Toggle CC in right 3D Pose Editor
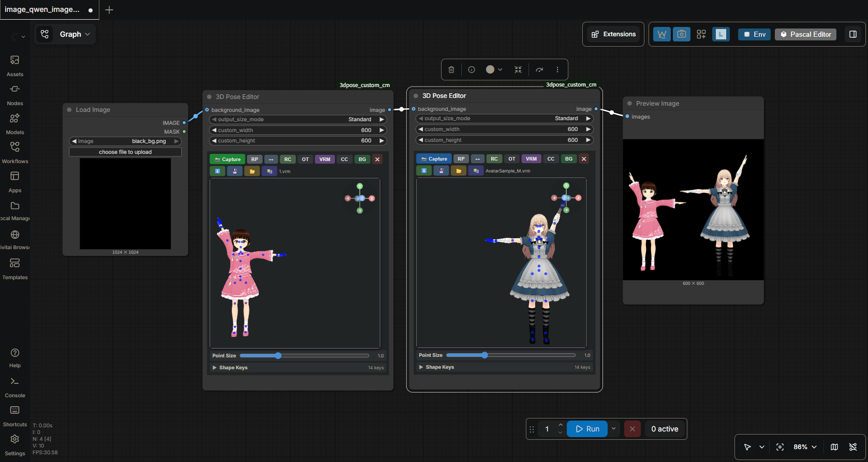The image size is (868, 462). coord(551,159)
